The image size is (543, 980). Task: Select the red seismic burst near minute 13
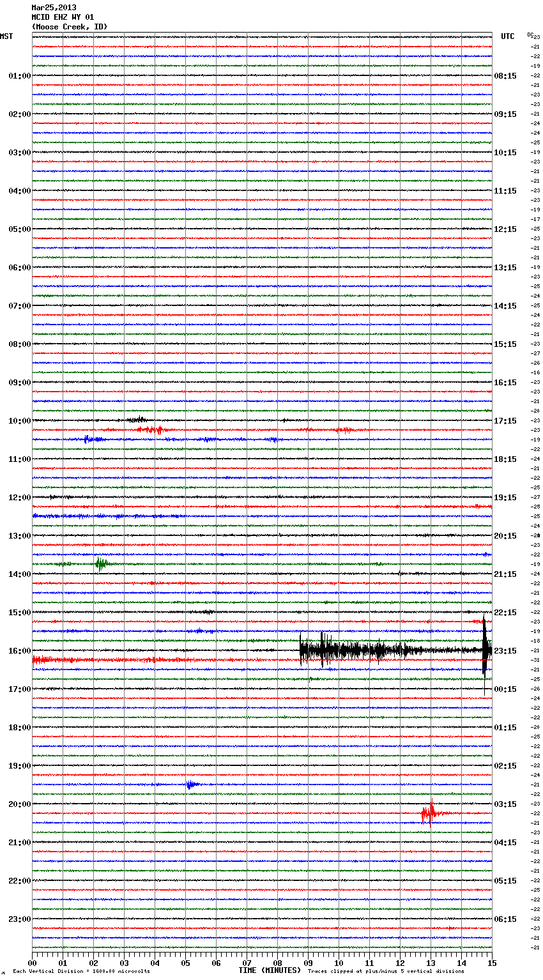tap(429, 813)
